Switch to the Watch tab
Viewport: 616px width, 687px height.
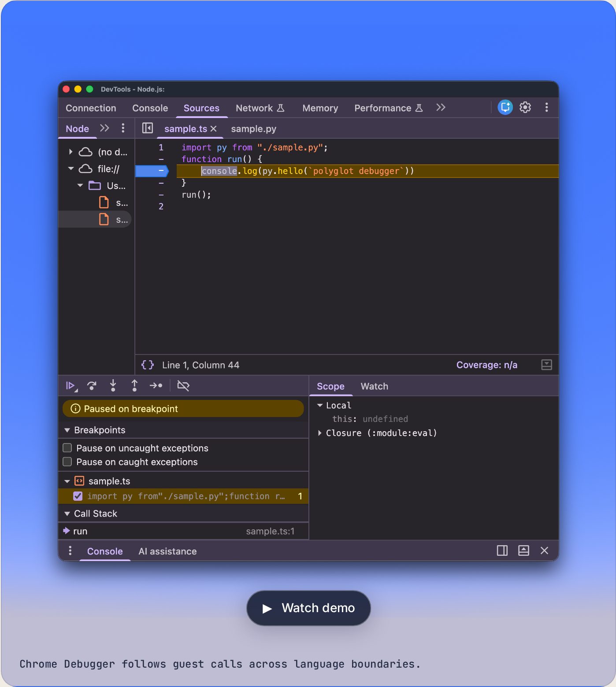[x=375, y=386]
